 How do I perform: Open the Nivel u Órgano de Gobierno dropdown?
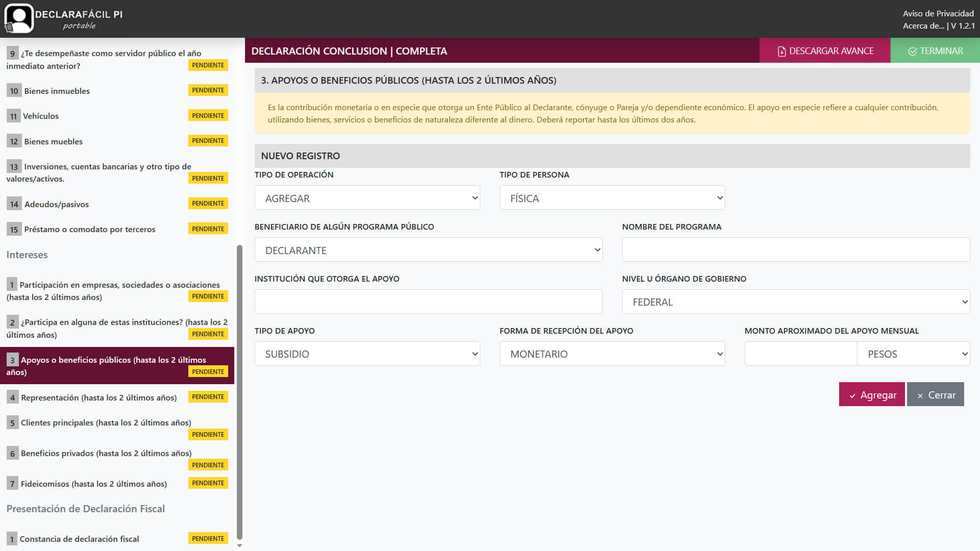pyautogui.click(x=796, y=302)
